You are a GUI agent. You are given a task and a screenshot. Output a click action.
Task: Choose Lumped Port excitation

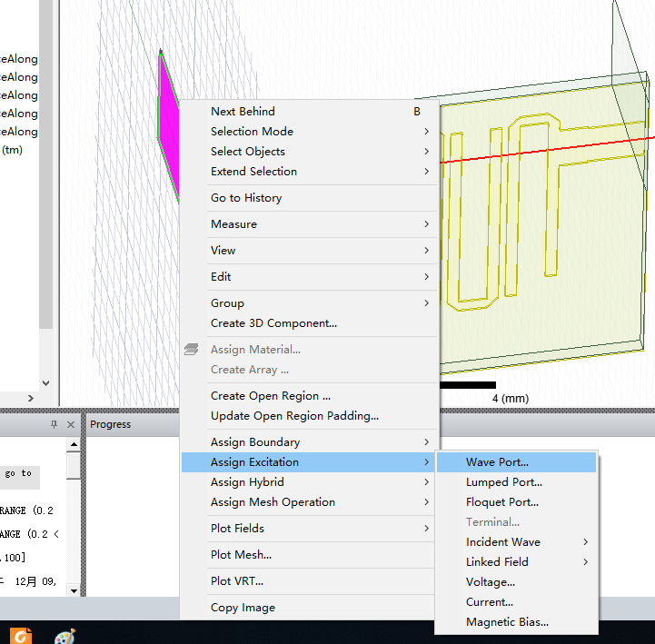pyautogui.click(x=516, y=482)
